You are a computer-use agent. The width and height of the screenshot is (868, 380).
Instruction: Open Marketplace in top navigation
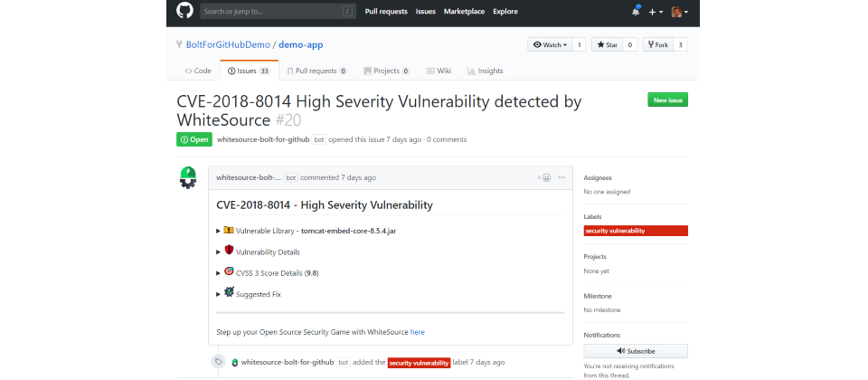click(x=464, y=11)
